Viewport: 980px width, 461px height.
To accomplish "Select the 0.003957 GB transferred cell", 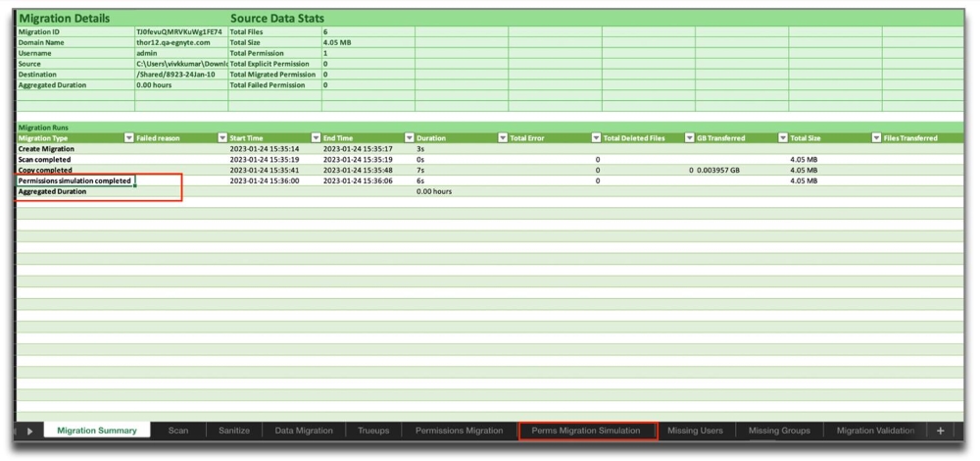I will coord(742,170).
